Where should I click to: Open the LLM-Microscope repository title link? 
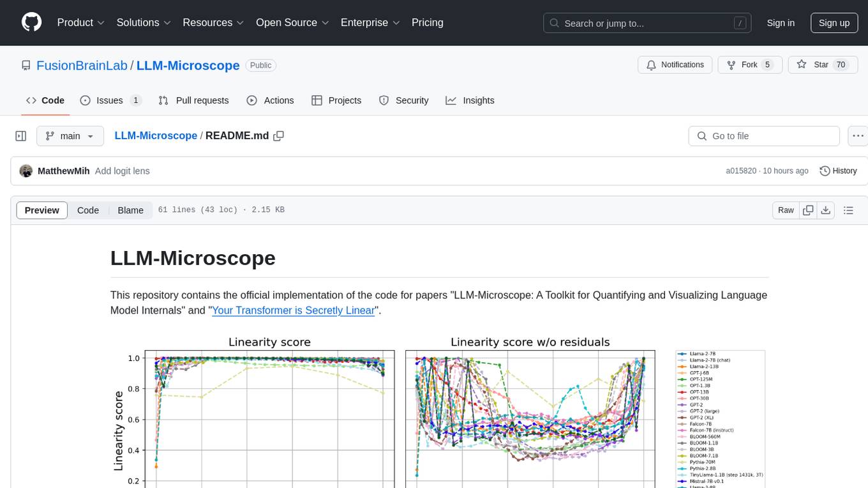pyautogui.click(x=188, y=65)
